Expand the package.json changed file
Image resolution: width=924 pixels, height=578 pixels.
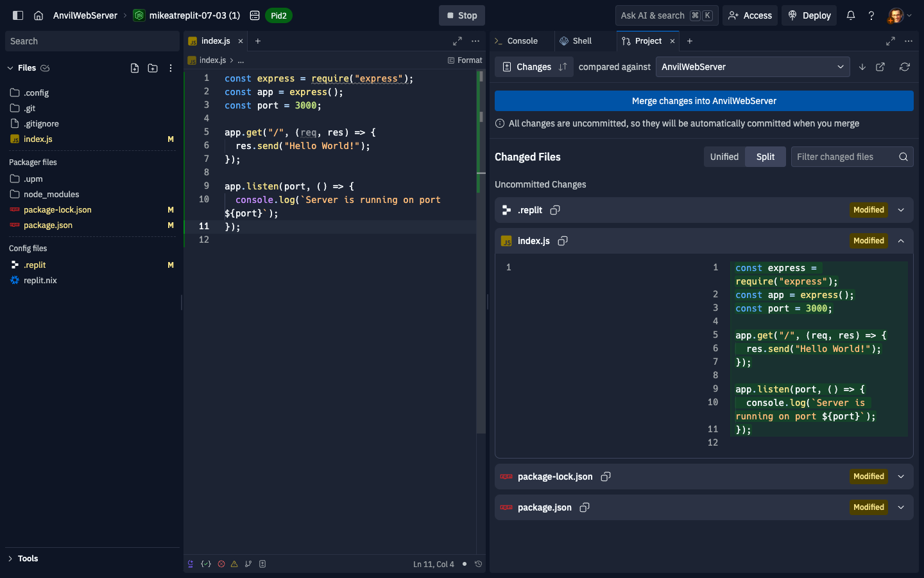point(901,507)
